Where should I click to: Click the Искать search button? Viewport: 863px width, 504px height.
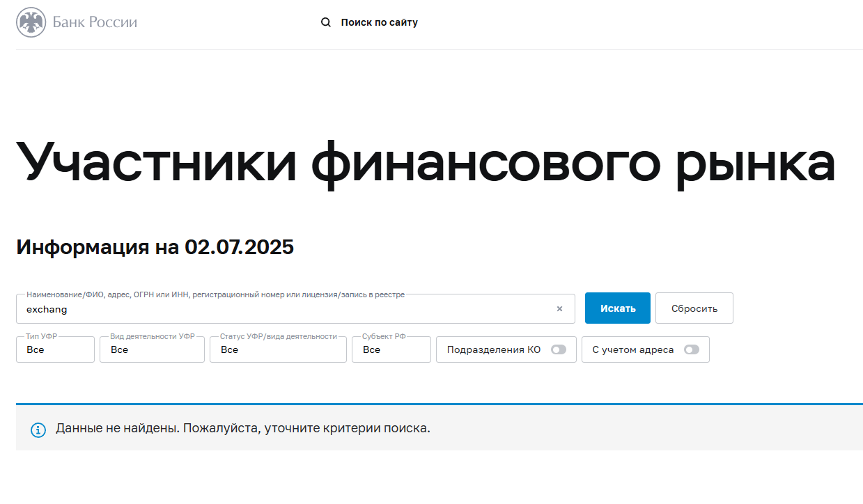click(618, 308)
